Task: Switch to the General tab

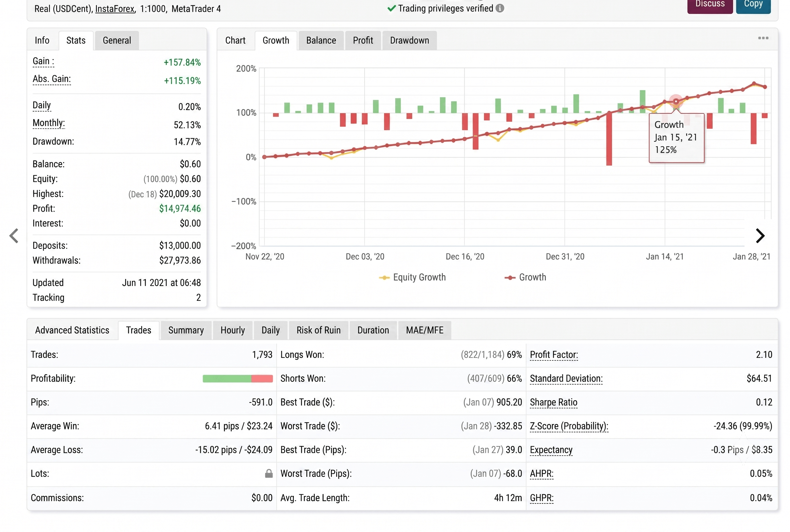Action: click(x=117, y=41)
